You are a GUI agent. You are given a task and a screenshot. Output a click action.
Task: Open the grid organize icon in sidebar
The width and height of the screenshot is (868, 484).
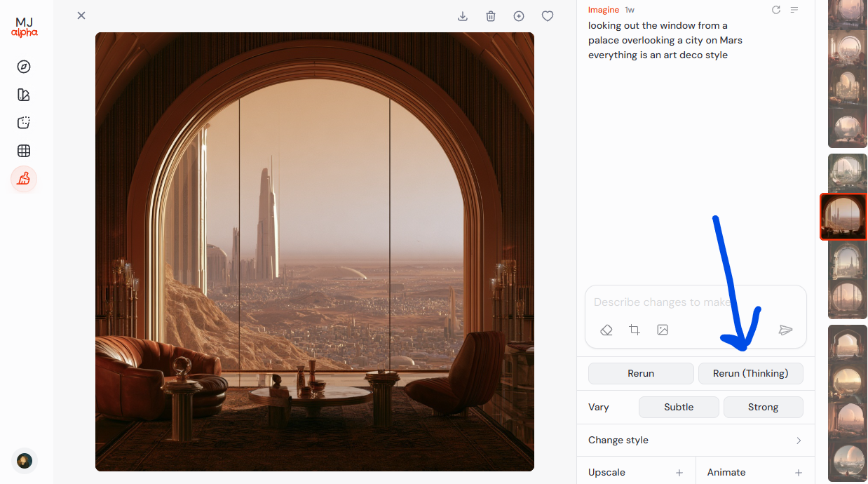(24, 151)
